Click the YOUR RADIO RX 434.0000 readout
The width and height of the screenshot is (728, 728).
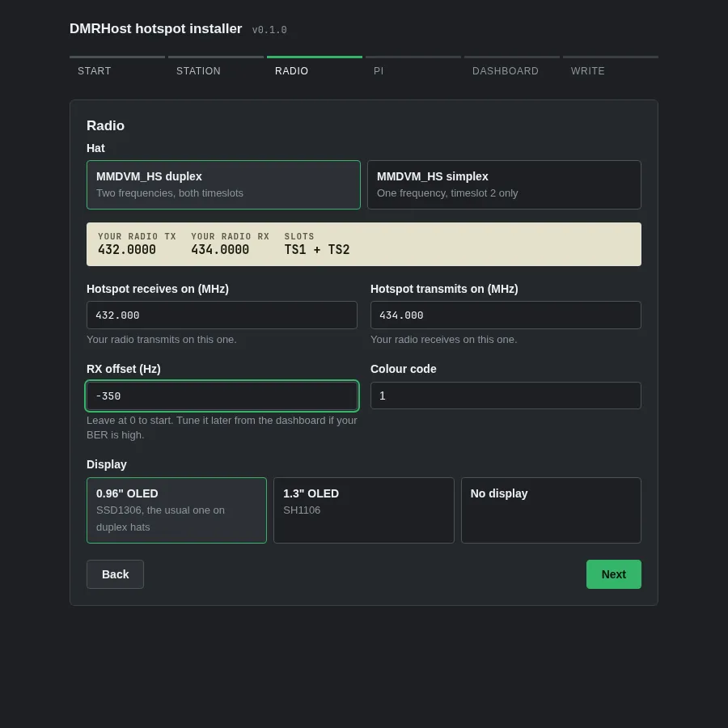(231, 244)
